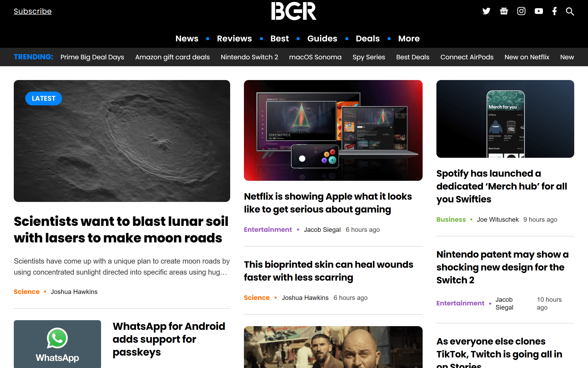
Task: Open the News menu
Action: 187,38
